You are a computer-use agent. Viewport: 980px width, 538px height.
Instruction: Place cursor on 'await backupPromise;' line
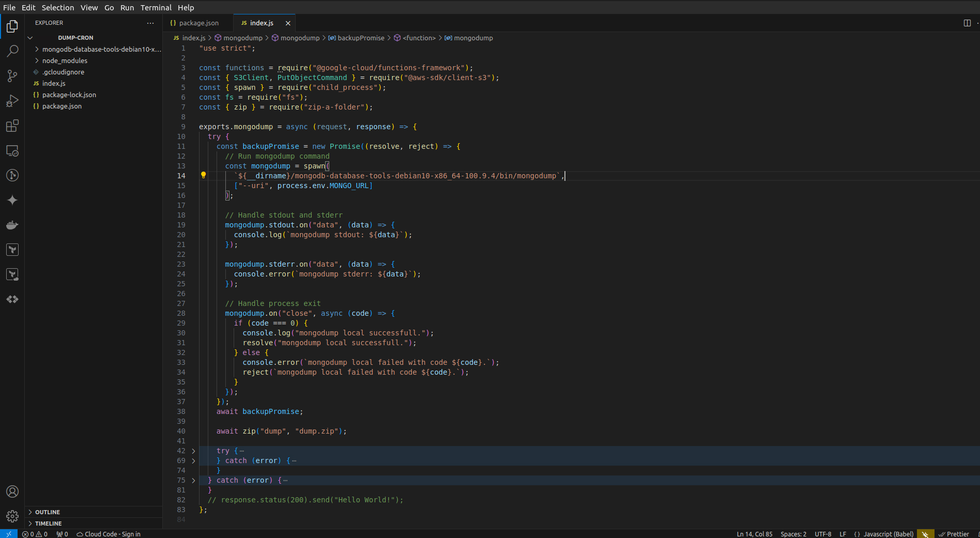(259, 411)
